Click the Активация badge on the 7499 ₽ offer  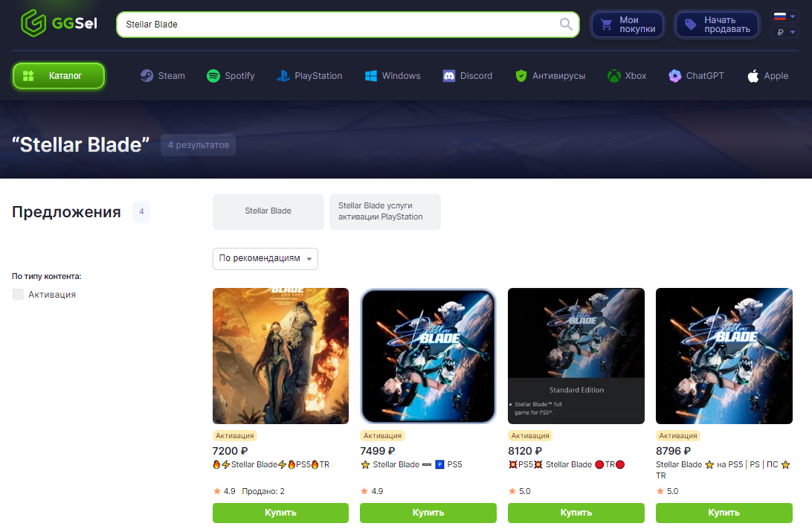pyautogui.click(x=383, y=436)
